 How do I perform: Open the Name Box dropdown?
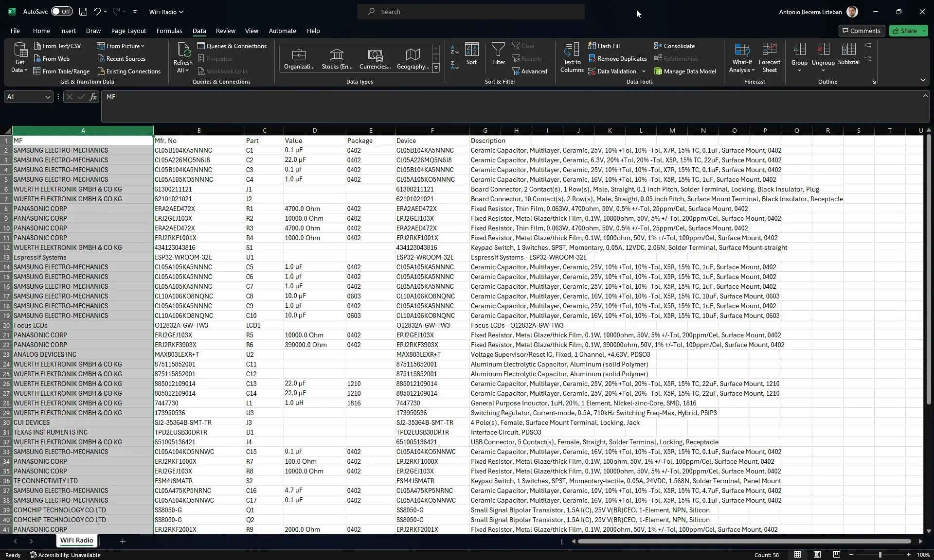(x=48, y=97)
